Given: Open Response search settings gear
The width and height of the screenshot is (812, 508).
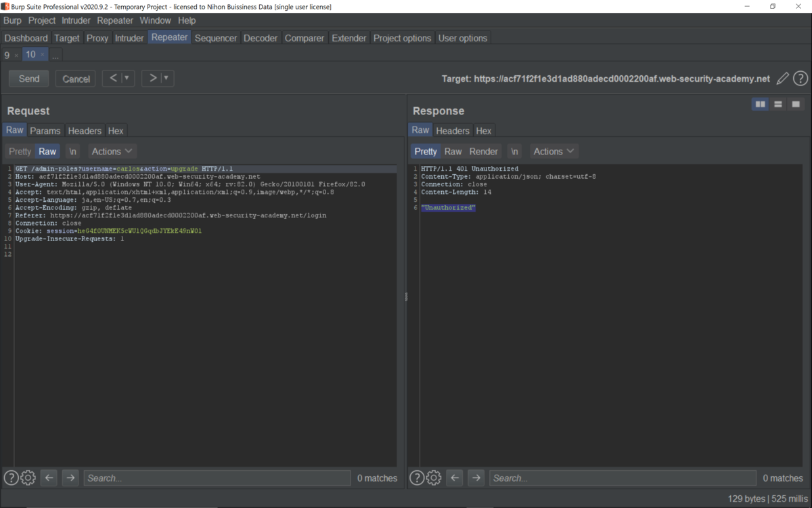Looking at the screenshot, I should tap(434, 478).
